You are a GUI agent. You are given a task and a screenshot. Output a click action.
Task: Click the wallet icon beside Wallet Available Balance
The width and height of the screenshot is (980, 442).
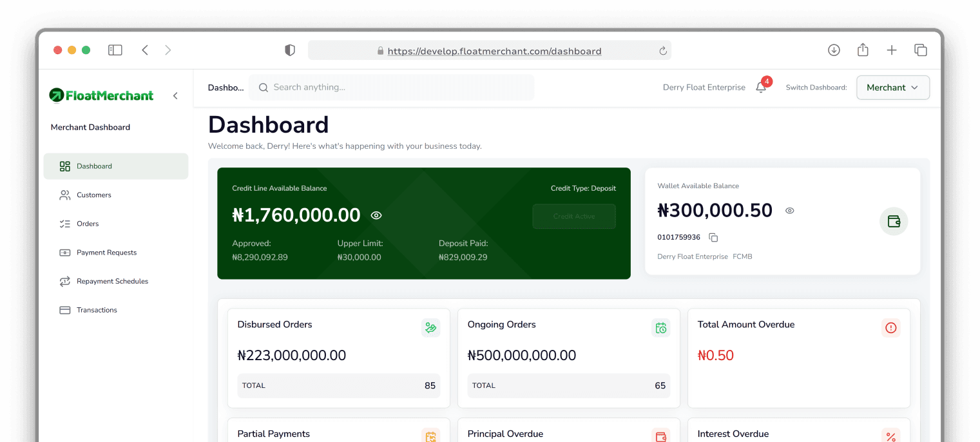click(x=894, y=221)
